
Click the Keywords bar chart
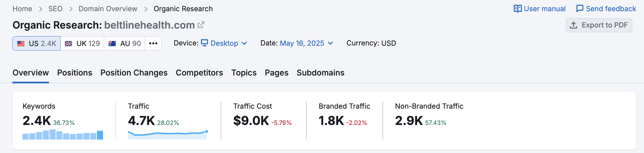(x=63, y=134)
